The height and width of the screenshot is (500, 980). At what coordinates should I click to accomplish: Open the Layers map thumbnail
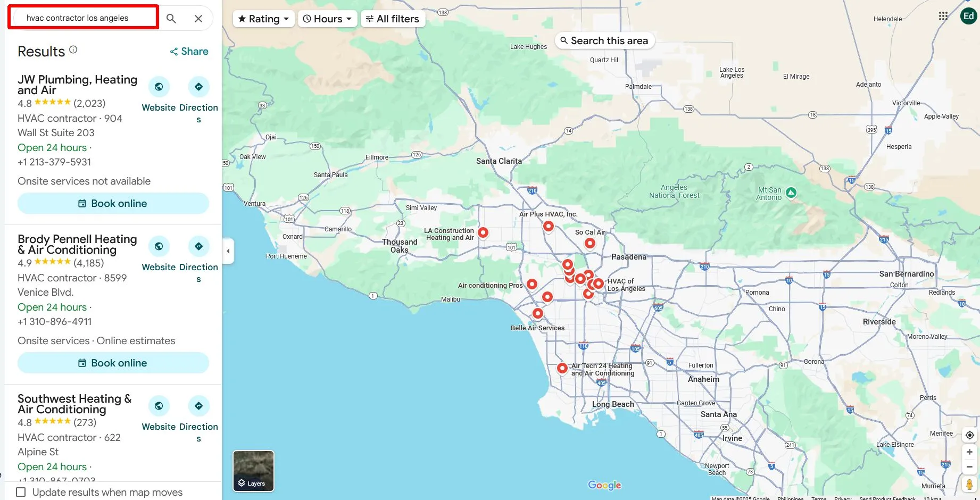pyautogui.click(x=253, y=471)
